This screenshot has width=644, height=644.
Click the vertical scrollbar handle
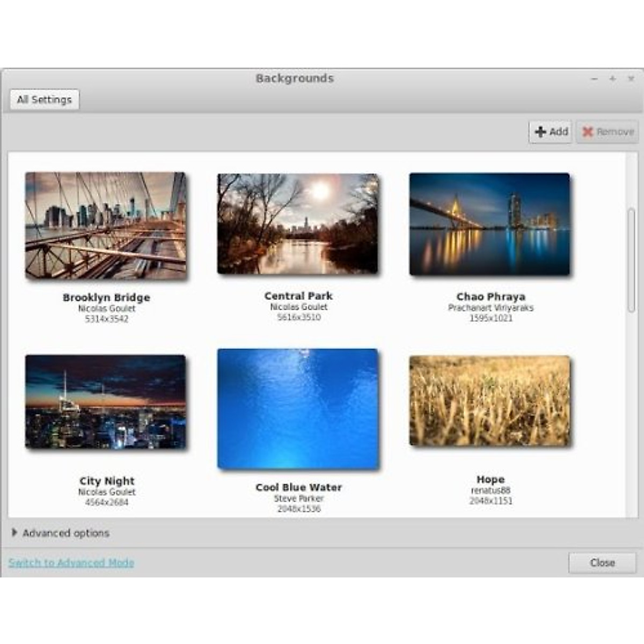631,260
